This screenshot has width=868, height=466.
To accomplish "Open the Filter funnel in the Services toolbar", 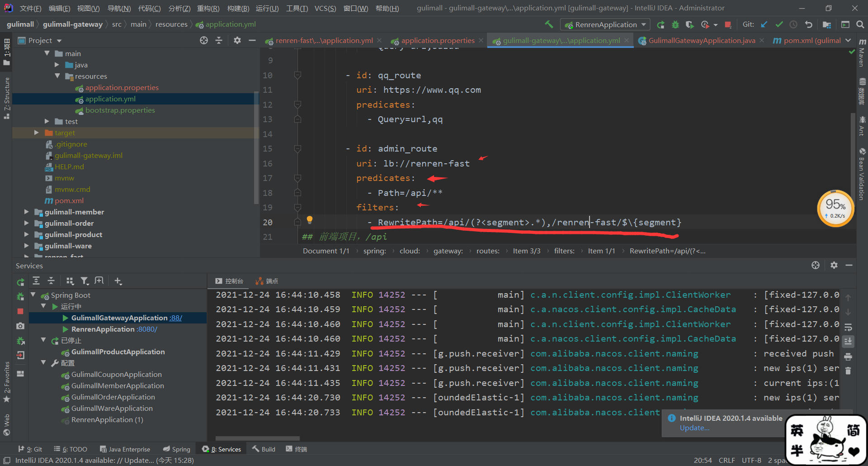I will pyautogui.click(x=85, y=281).
